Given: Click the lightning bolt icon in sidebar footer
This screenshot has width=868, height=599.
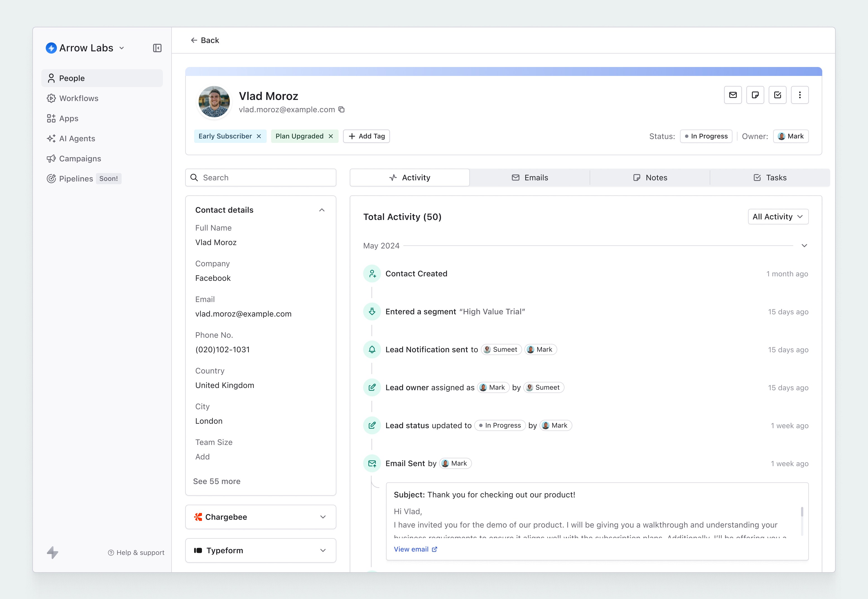Looking at the screenshot, I should click(x=52, y=552).
